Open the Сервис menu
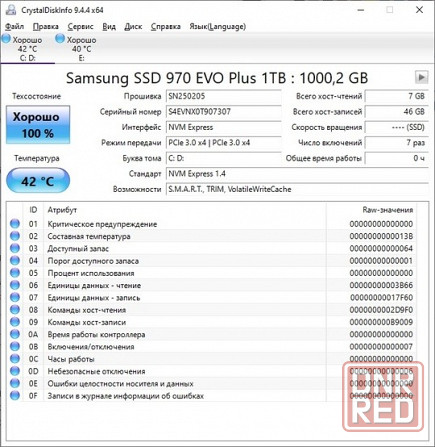435x447 pixels. click(x=80, y=26)
